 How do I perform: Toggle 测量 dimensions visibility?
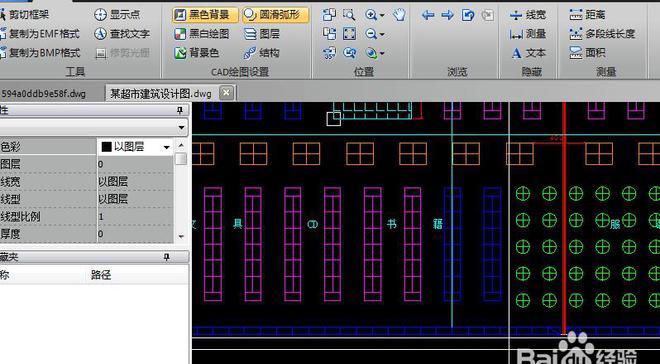pos(527,34)
